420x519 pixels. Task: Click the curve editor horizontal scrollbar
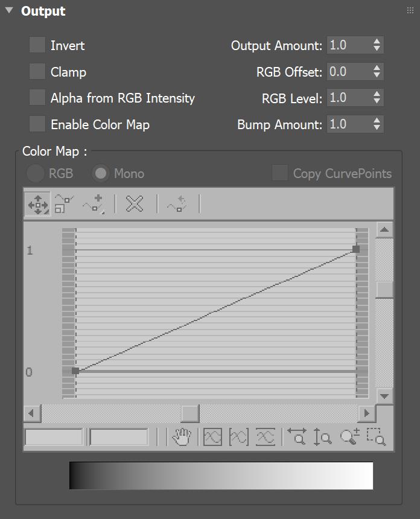pos(189,413)
